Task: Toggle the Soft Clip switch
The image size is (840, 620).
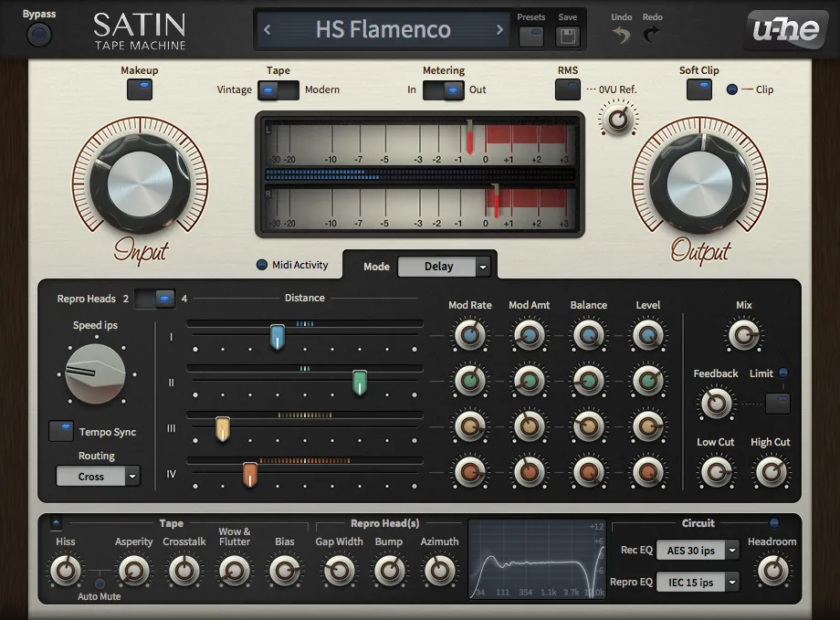Action: coord(698,89)
